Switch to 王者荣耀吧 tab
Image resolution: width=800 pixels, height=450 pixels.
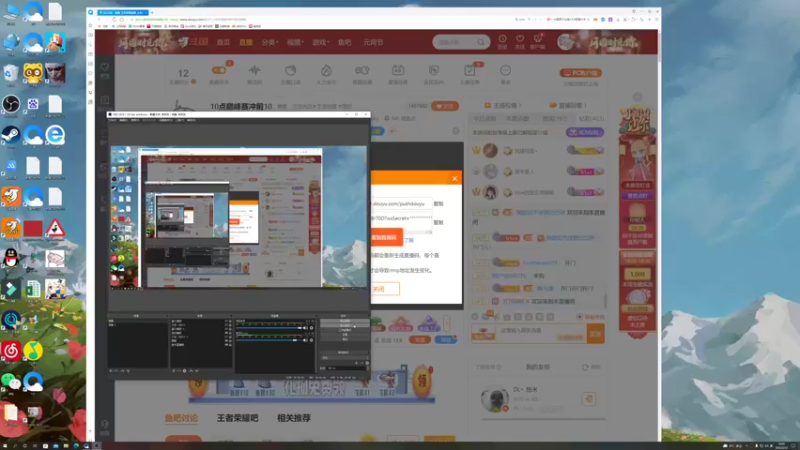click(x=238, y=418)
